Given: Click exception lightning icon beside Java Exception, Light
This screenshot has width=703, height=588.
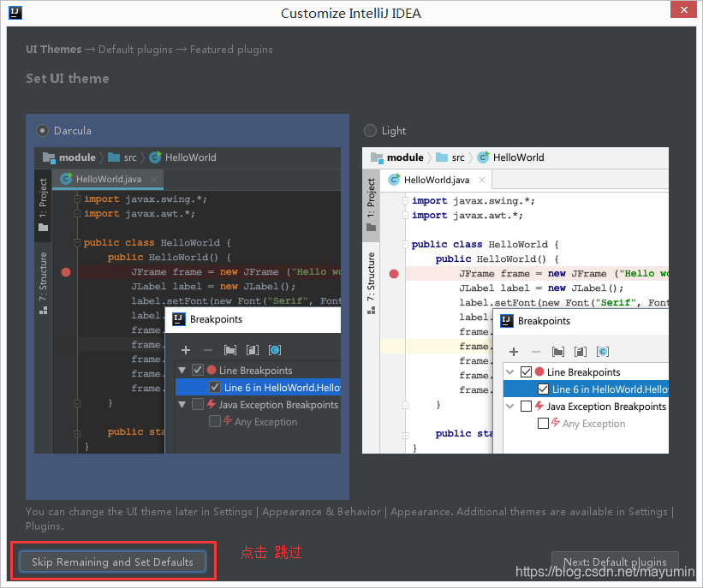Looking at the screenshot, I should (x=539, y=406).
